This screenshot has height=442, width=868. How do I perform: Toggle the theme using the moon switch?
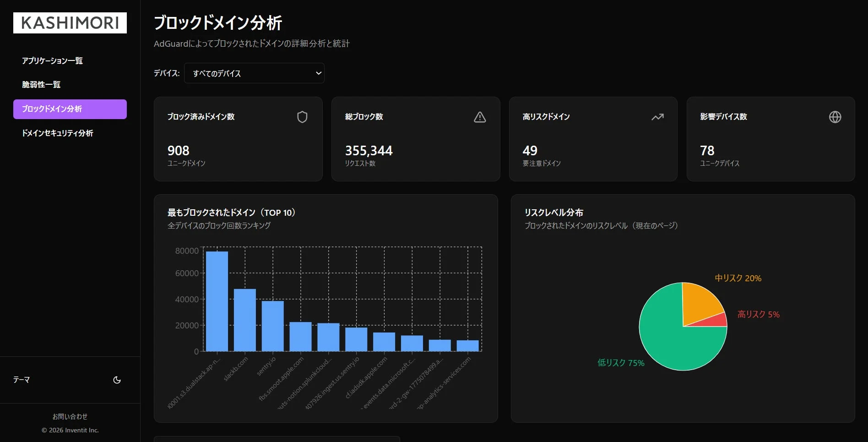[x=116, y=380]
